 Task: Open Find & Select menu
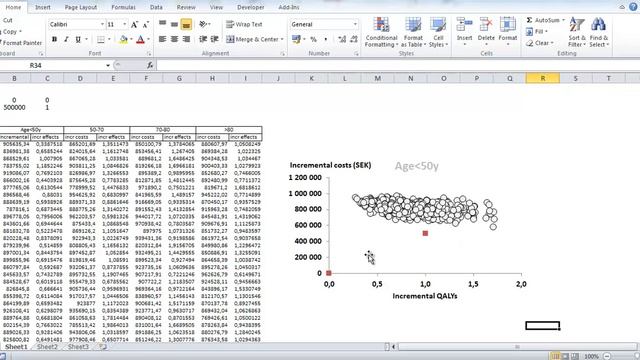click(x=599, y=32)
